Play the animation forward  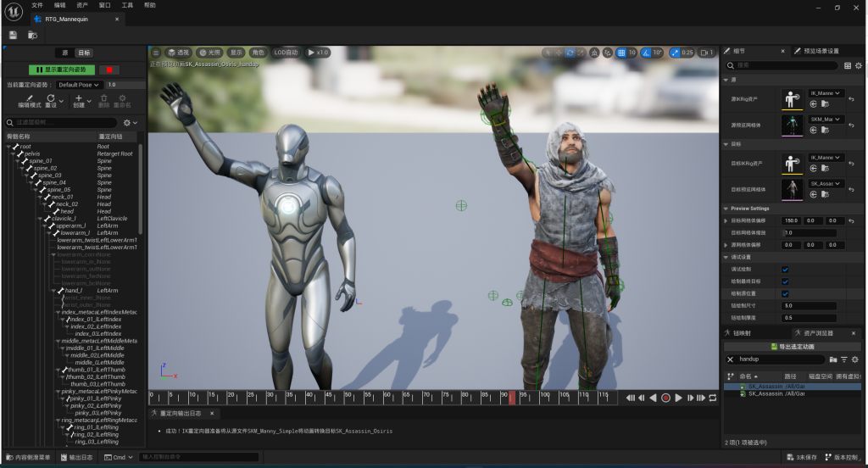click(x=679, y=398)
